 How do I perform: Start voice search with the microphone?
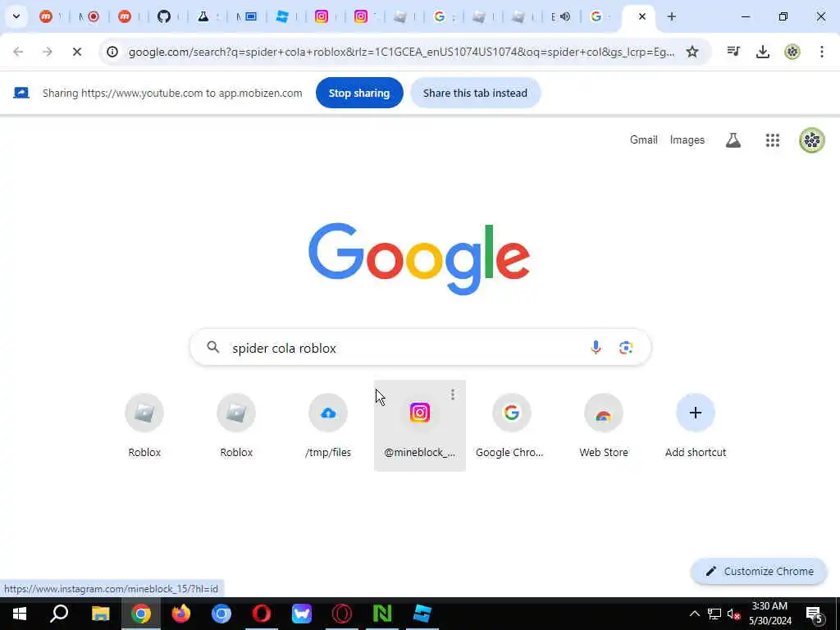coord(596,347)
